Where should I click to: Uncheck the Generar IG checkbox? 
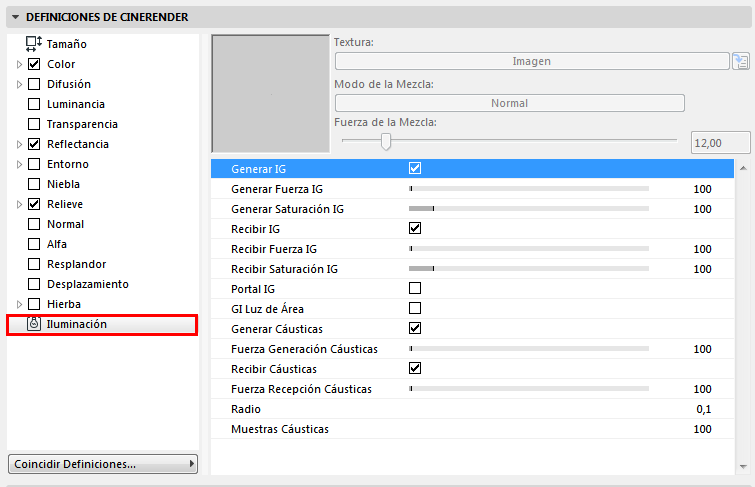coord(415,168)
